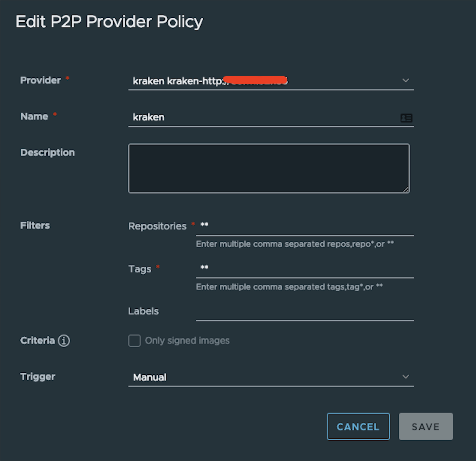
Task: Click the chevron on the Provider dropdown
Action: [x=406, y=80]
